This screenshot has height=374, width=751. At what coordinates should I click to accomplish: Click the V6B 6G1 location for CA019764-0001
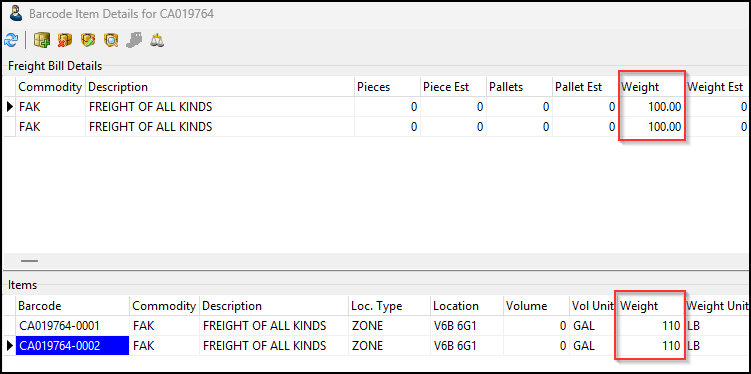click(x=467, y=326)
